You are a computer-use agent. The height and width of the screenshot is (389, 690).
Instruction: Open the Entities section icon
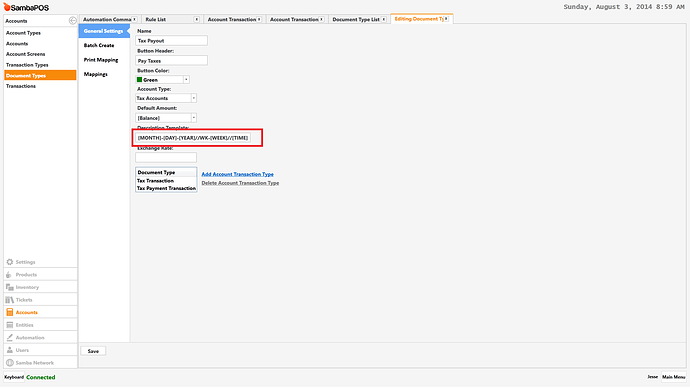click(x=10, y=325)
